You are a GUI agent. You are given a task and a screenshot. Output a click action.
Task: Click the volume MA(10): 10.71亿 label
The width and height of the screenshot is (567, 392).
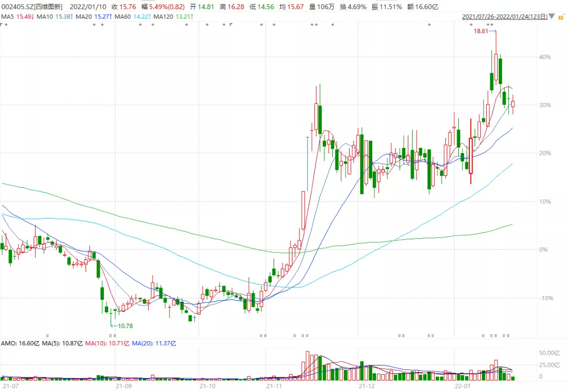(107, 343)
